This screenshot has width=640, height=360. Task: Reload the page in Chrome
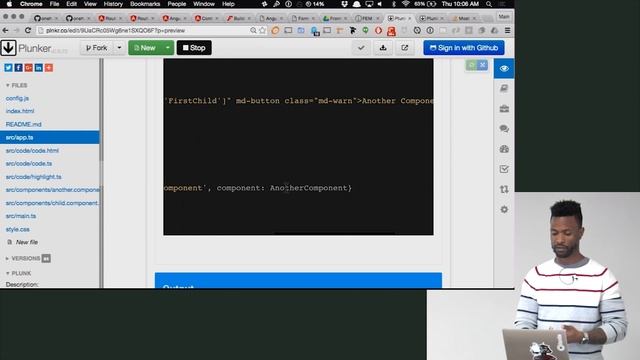pos(28,30)
